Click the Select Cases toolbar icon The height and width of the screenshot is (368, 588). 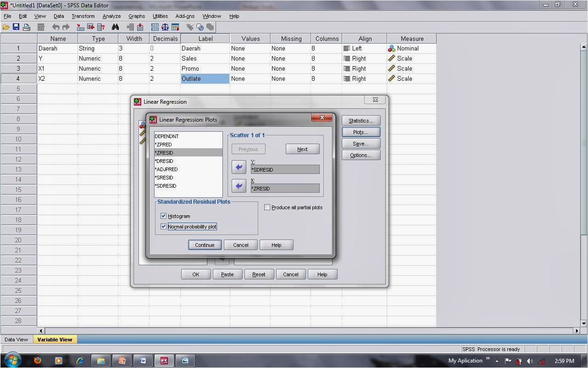[x=175, y=27]
